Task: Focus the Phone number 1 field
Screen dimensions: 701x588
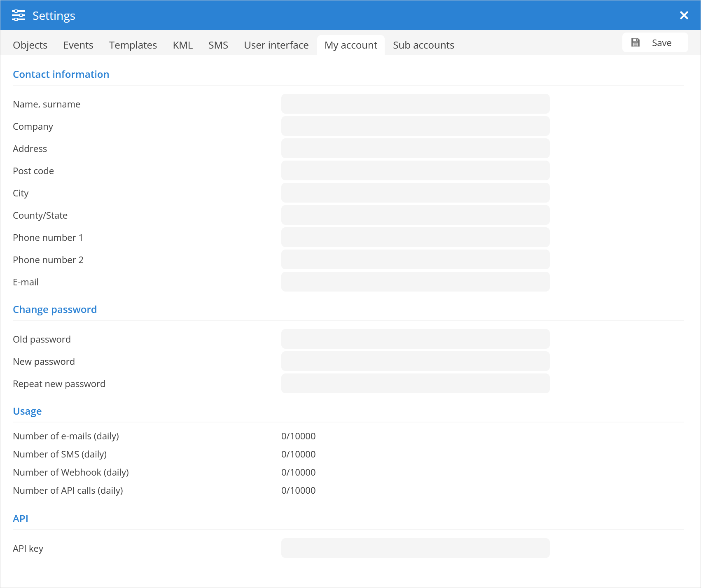Action: [x=415, y=237]
